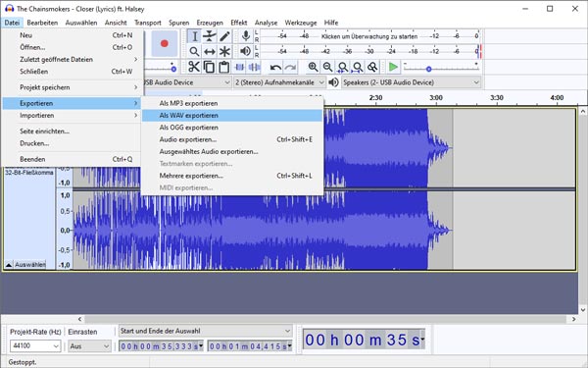Select the Selection (I-beam) tool
The width and height of the screenshot is (588, 368).
pos(194,36)
